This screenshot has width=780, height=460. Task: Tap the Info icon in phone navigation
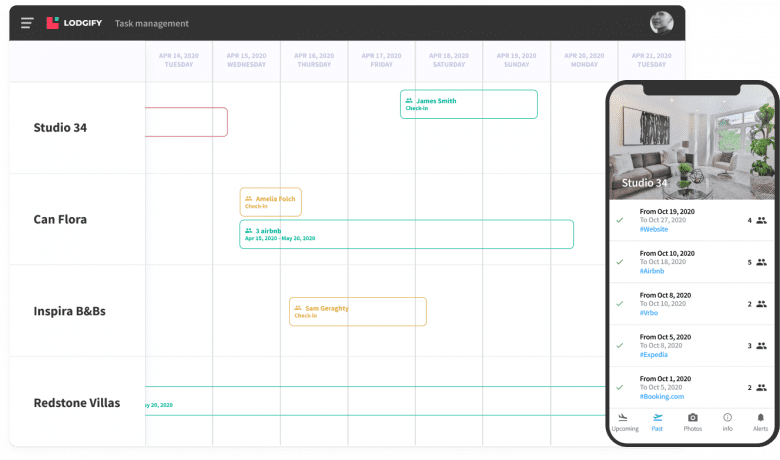click(x=727, y=420)
